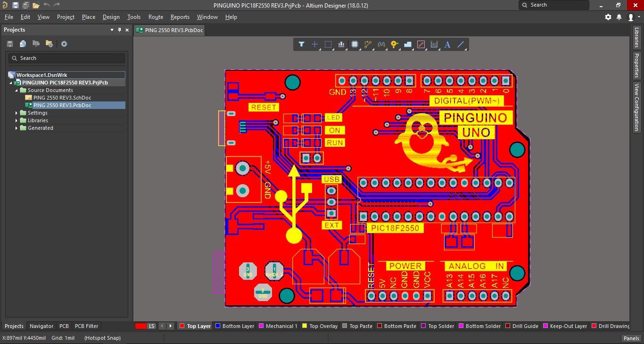This screenshot has height=344, width=644.
Task: Expand the Libraries folder
Action: point(17,120)
